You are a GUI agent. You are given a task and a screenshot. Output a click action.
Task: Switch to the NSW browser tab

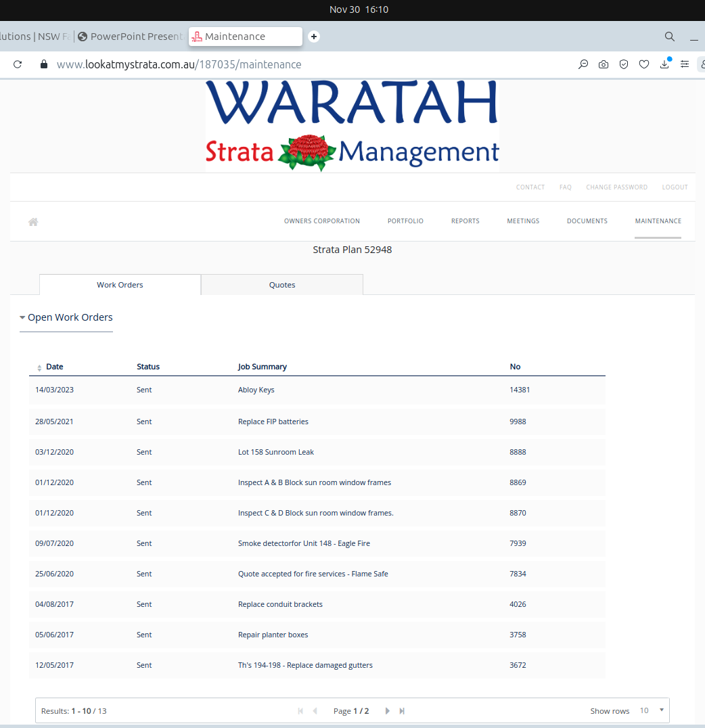tap(35, 37)
